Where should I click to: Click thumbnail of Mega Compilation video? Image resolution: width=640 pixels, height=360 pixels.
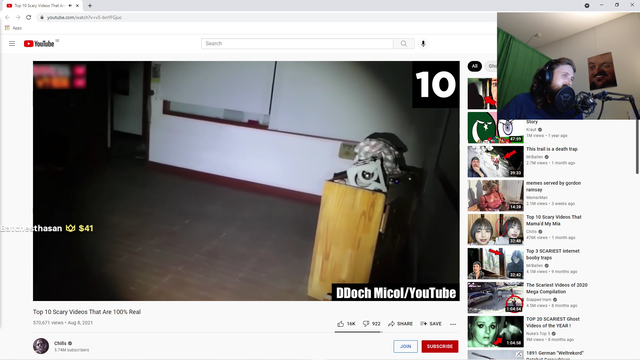(x=496, y=297)
